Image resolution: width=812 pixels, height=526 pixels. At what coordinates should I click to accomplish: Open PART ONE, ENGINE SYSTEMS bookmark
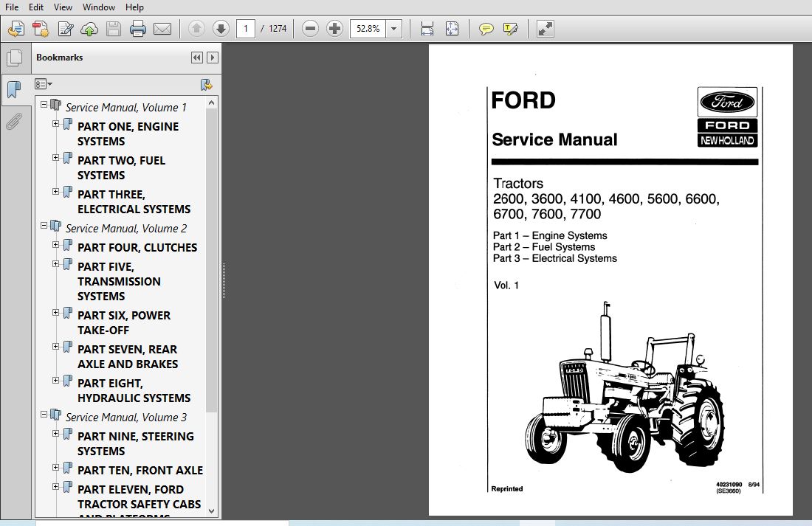(x=128, y=134)
